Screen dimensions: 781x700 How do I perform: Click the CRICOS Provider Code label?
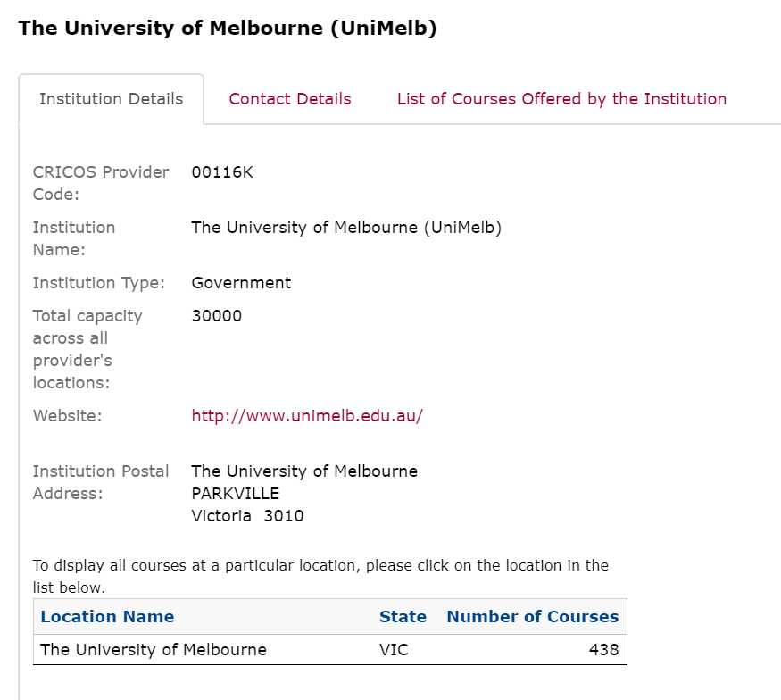click(101, 183)
